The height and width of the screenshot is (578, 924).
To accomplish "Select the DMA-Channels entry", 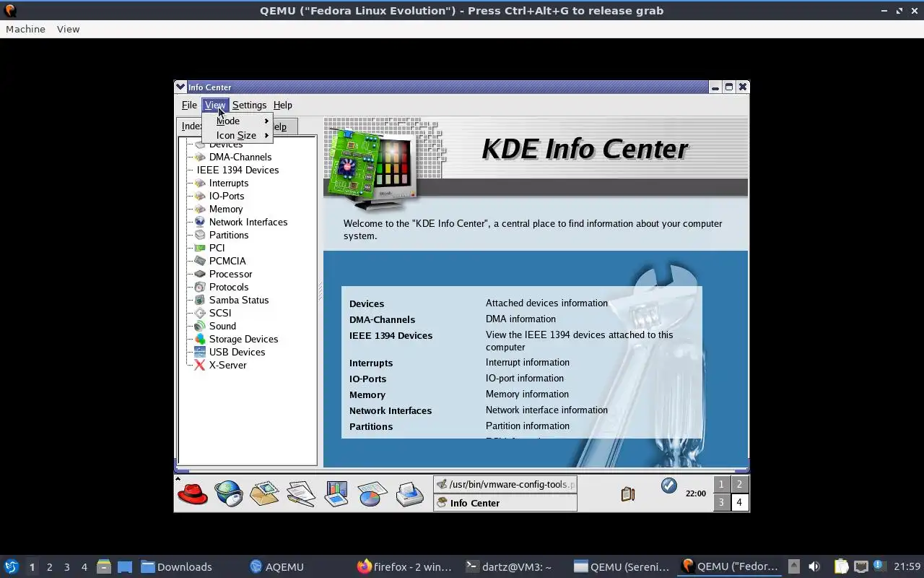I will click(240, 157).
